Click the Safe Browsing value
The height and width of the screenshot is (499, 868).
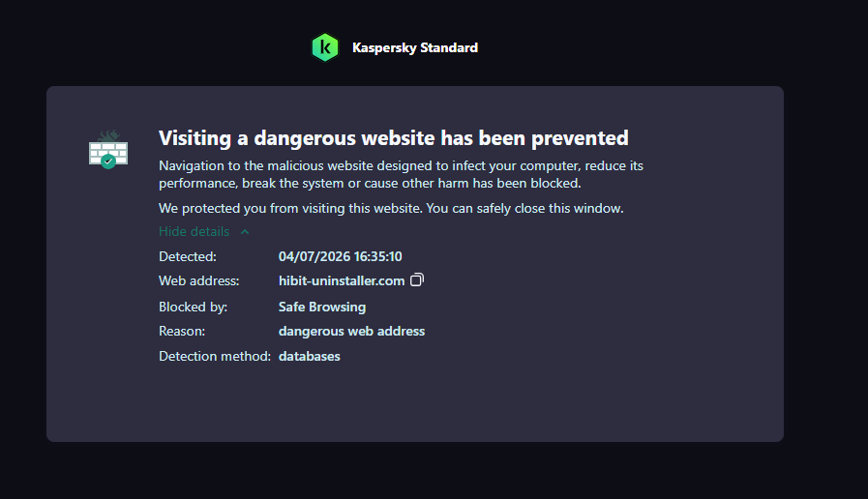(x=322, y=307)
